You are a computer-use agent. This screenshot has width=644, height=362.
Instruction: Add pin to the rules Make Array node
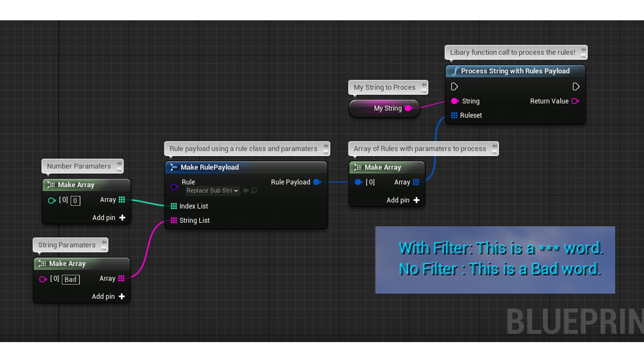pyautogui.click(x=403, y=200)
